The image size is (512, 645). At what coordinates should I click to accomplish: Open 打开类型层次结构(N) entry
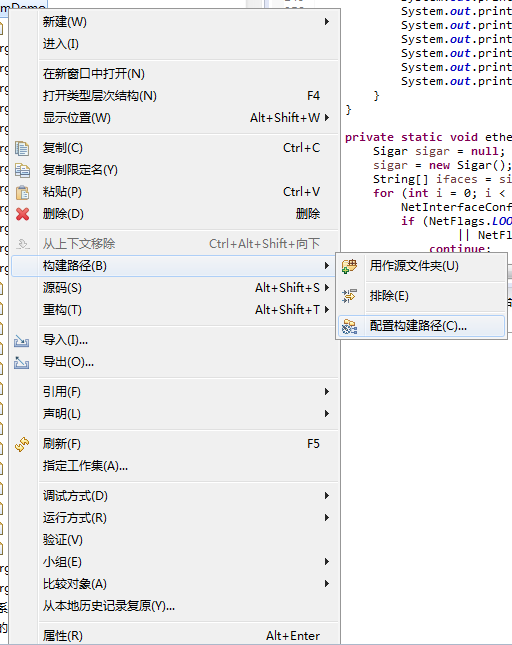176,96
